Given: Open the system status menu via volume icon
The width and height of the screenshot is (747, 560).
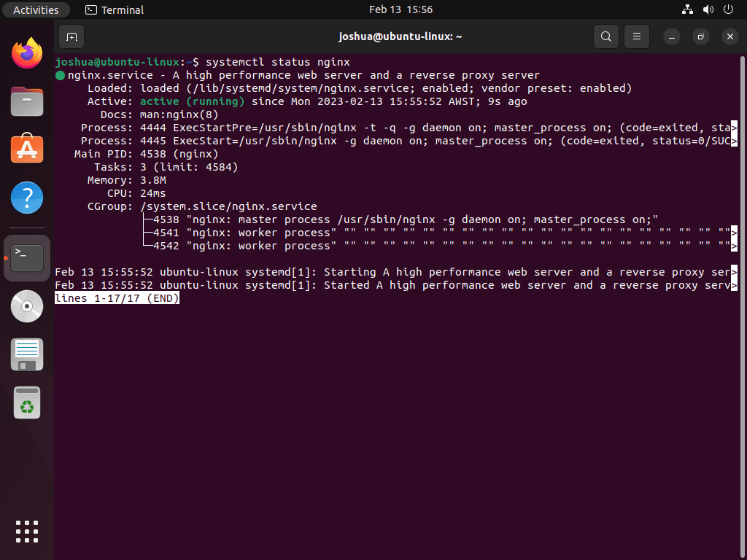Looking at the screenshot, I should (x=707, y=9).
